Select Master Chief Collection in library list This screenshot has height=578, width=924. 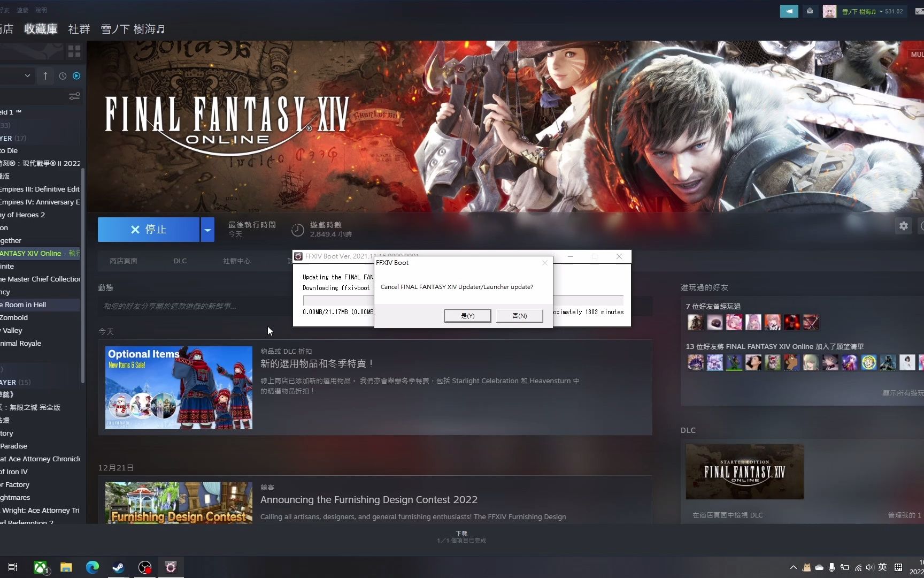pos(40,279)
